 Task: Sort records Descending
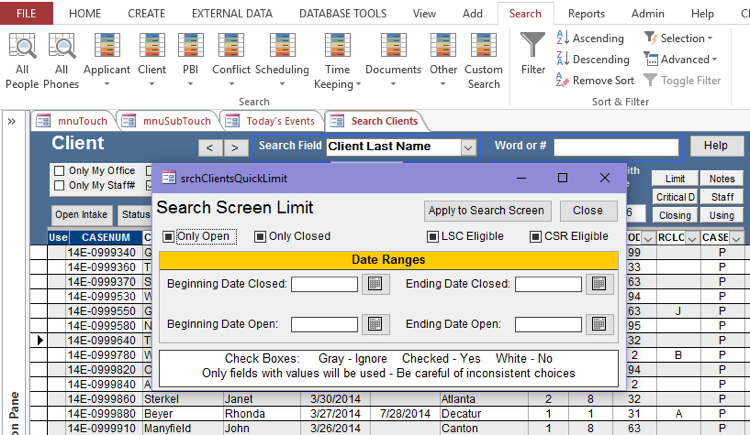593,59
